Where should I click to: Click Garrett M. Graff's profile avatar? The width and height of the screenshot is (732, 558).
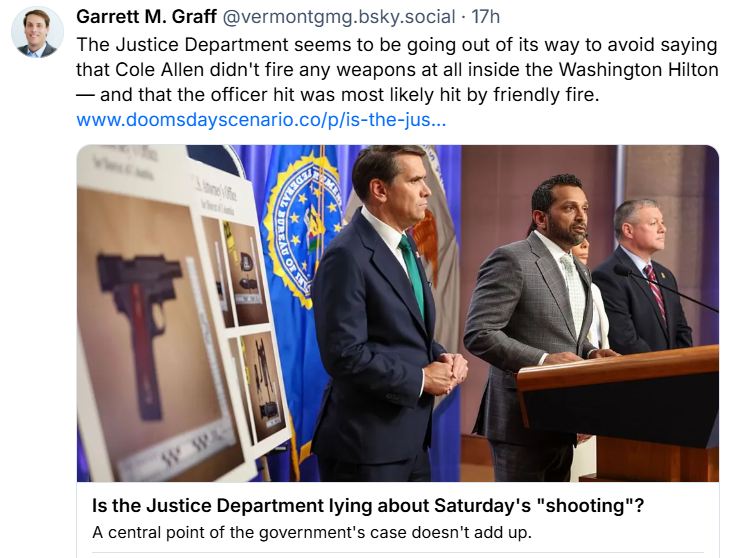tap(37, 31)
